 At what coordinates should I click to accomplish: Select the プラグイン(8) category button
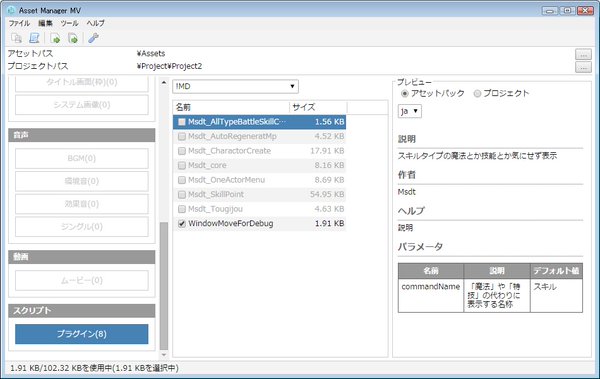coord(82,334)
